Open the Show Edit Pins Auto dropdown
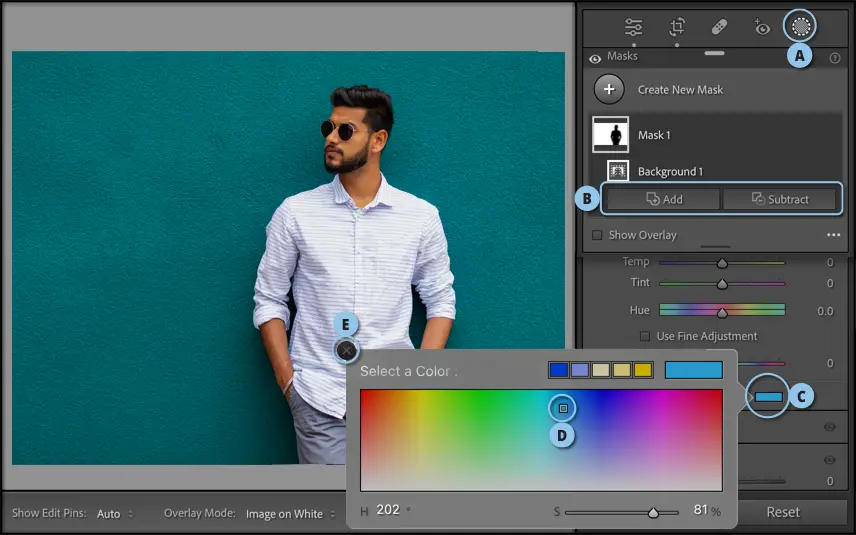Image resolution: width=856 pixels, height=535 pixels. coord(114,514)
